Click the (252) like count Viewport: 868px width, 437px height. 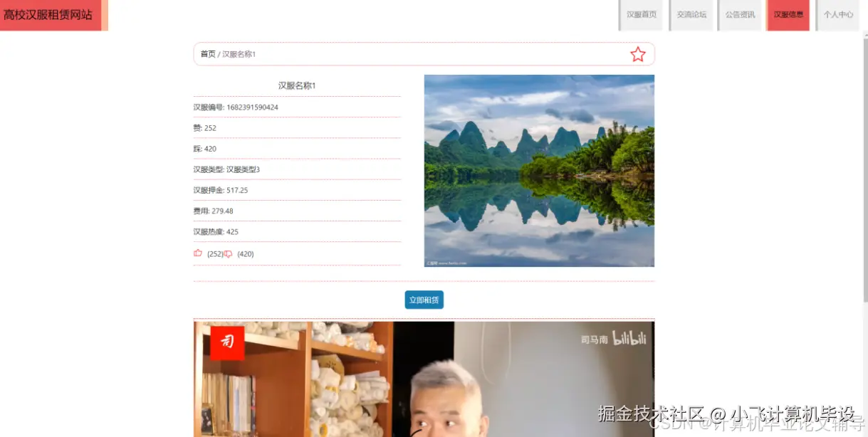point(215,254)
